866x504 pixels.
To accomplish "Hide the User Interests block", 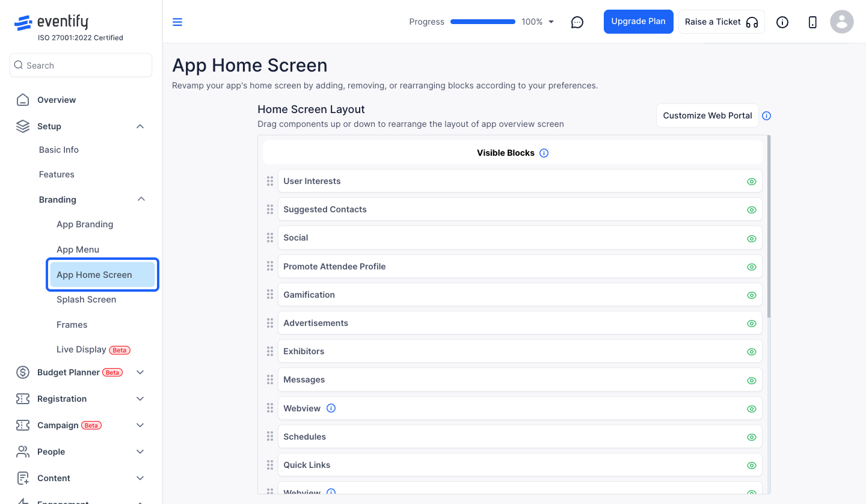I will click(751, 182).
